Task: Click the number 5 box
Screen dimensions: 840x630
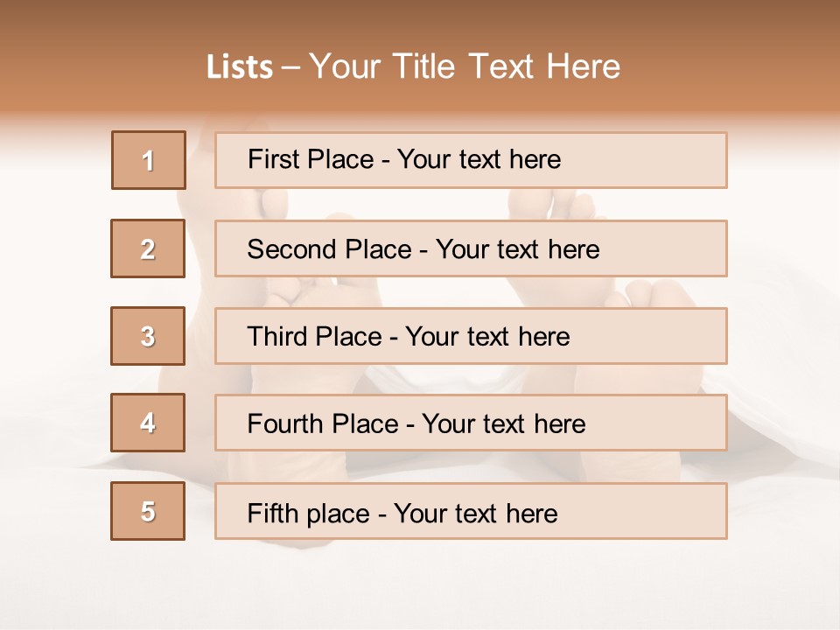Action: pos(148,511)
